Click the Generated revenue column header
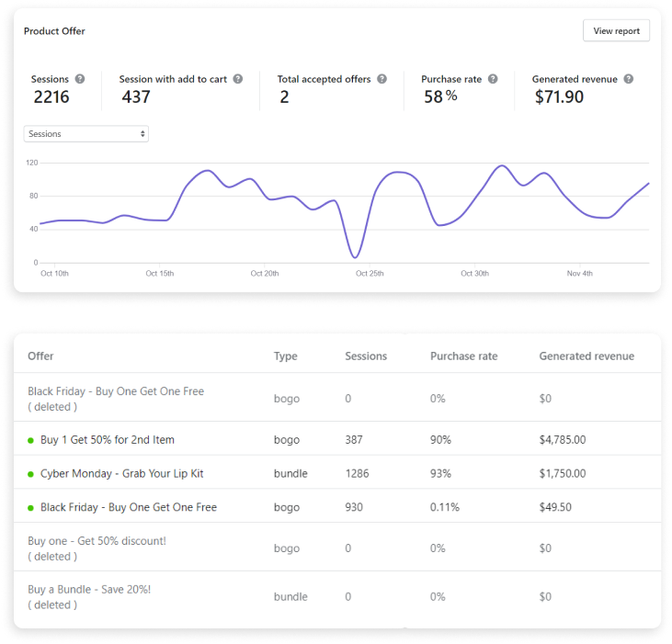 [x=586, y=356]
